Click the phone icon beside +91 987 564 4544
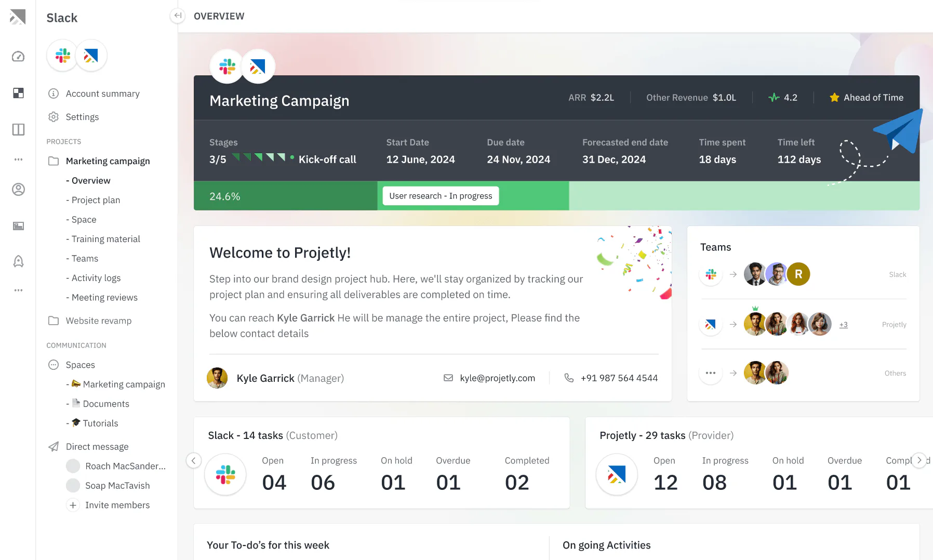 click(569, 378)
